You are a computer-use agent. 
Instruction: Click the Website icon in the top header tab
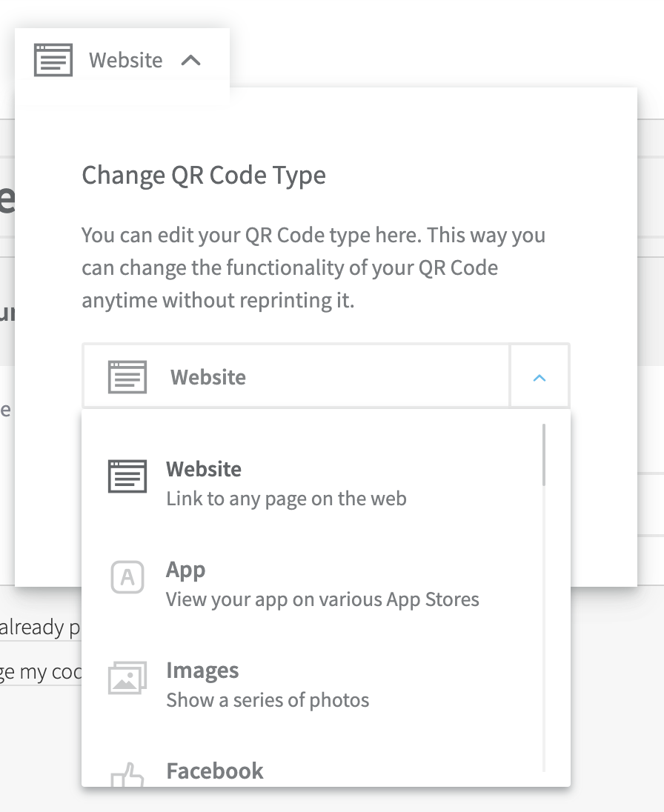(53, 60)
